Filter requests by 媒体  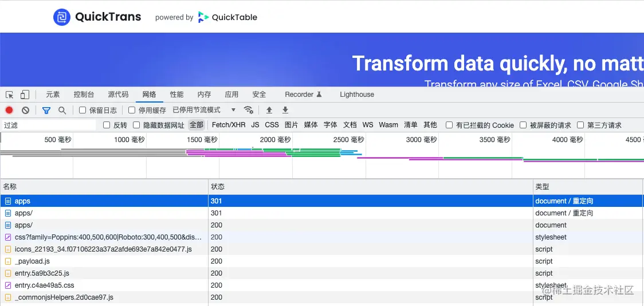pyautogui.click(x=311, y=125)
